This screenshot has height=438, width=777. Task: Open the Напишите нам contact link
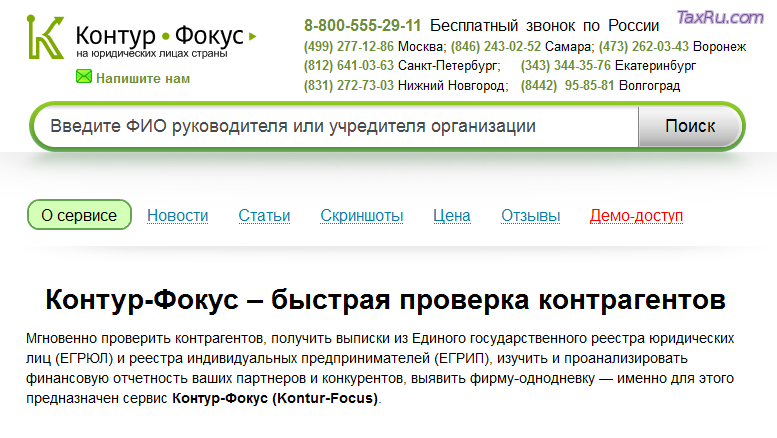coord(143,78)
